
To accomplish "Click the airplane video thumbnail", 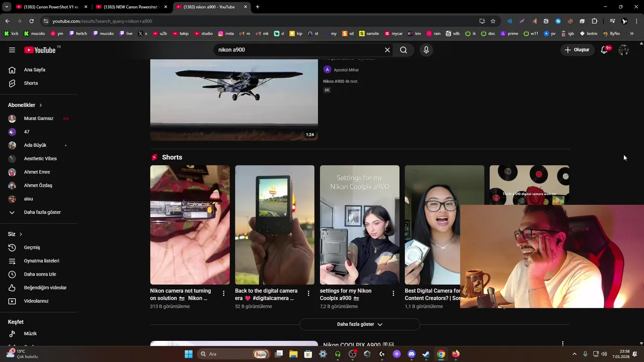I will pyautogui.click(x=234, y=100).
